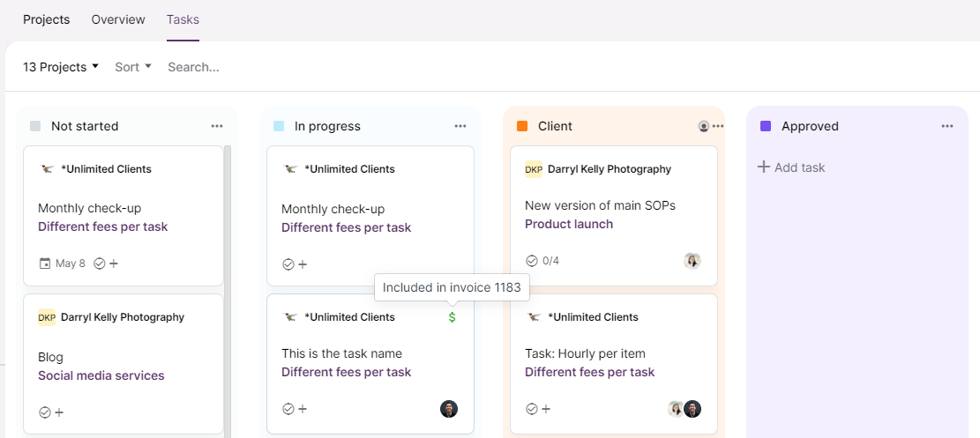Open the In progress column three-dot menu
This screenshot has height=438, width=980.
pyautogui.click(x=460, y=126)
